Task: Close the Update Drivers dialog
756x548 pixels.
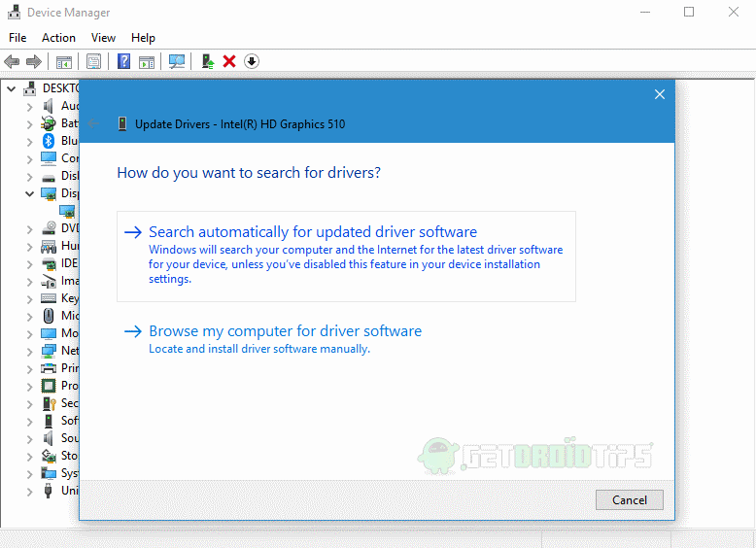Action: coord(660,94)
